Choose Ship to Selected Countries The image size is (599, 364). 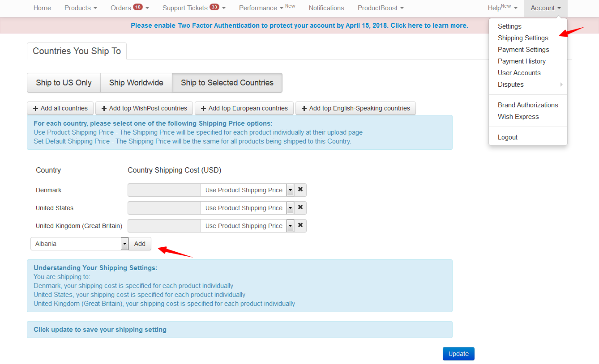[x=227, y=83]
